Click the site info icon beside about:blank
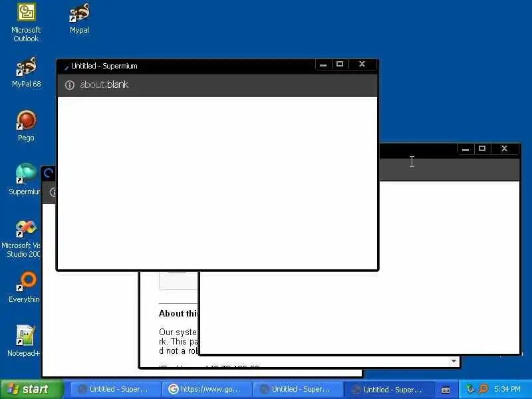Screen dimensions: 532x399 70,85
